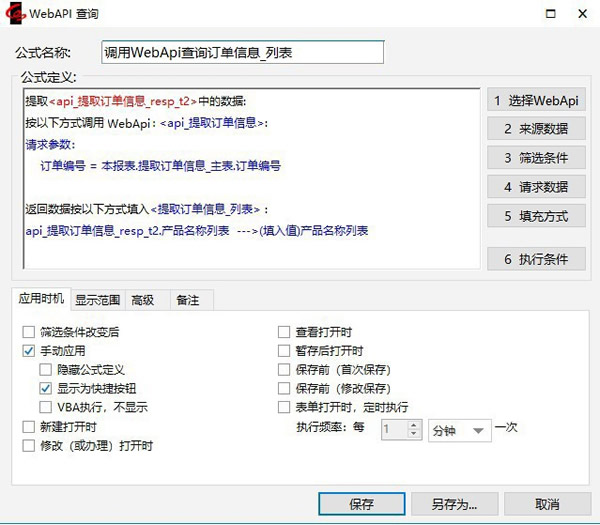Toggle 显示为快捷按钮 checkbox
The height and width of the screenshot is (525, 600).
[46, 388]
